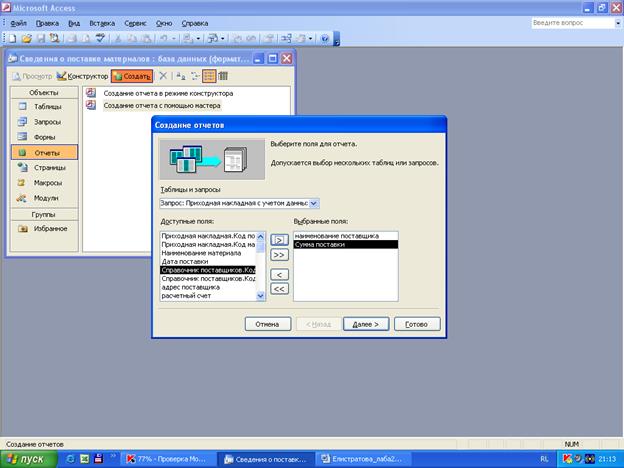Select Модули in Objects pane
The height and width of the screenshot is (468, 624).
[44, 198]
